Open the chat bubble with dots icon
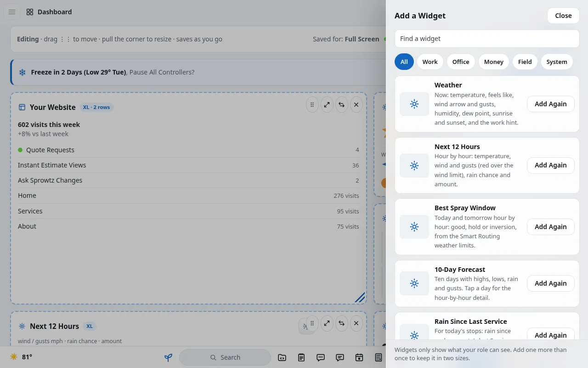588x368 pixels. 321,357
